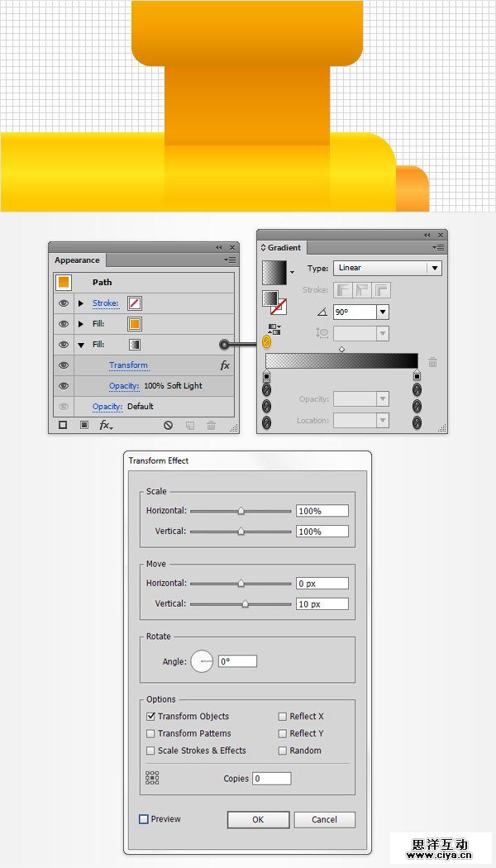This screenshot has height=868, width=496.
Task: Open the gradient stop Opacity dropdown
Action: [x=383, y=398]
